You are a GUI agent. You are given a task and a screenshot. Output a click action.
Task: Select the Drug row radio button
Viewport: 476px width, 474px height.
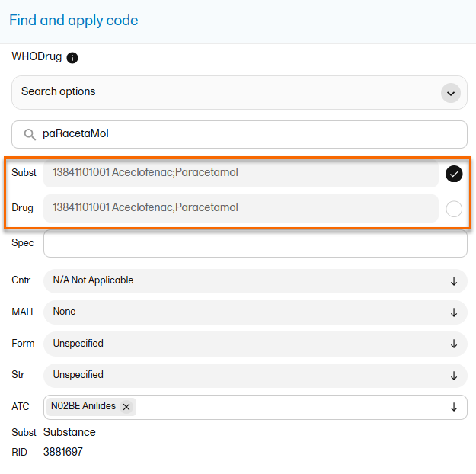(454, 209)
